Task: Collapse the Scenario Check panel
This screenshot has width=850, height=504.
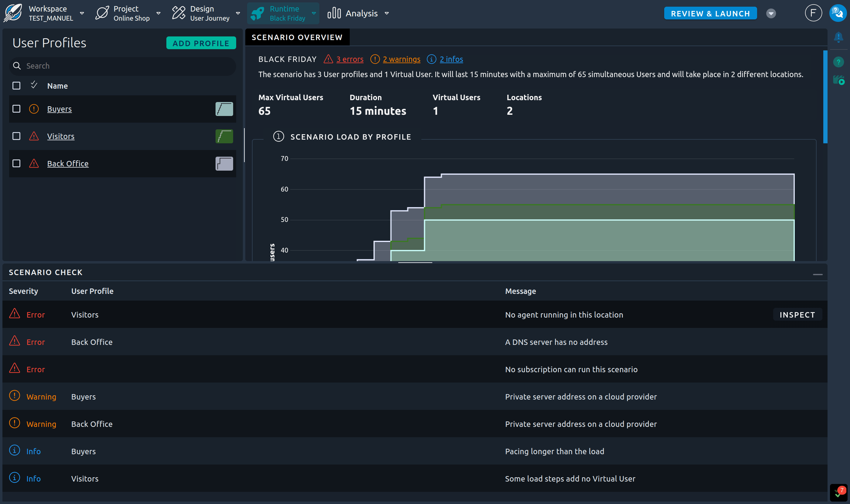Action: 818,274
